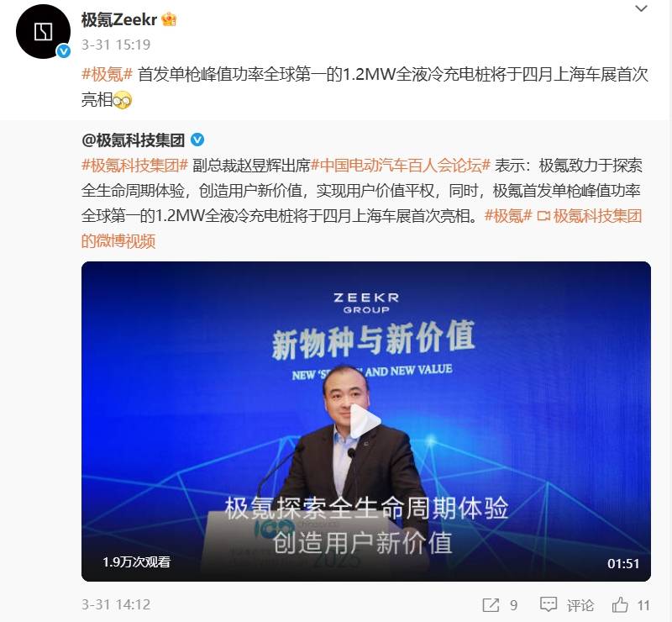Open the 极氪Zeekr username link
Image resolution: width=672 pixels, height=622 pixels.
(x=119, y=19)
